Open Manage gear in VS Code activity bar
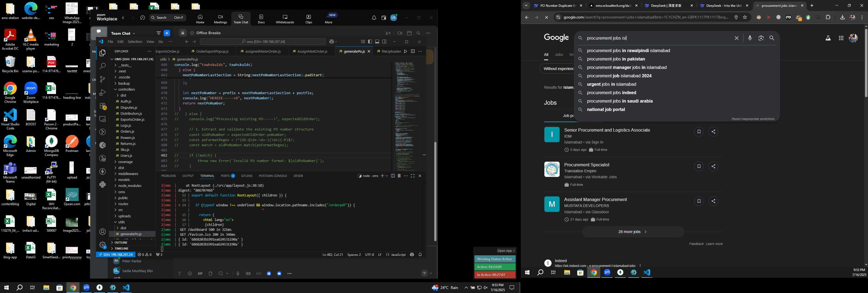 click(x=103, y=245)
